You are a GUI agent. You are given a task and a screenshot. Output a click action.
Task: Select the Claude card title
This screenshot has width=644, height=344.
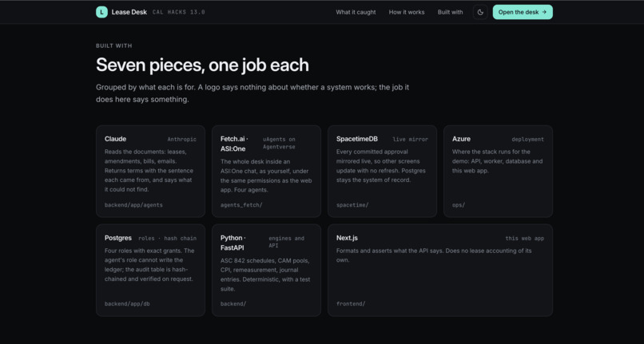click(115, 139)
